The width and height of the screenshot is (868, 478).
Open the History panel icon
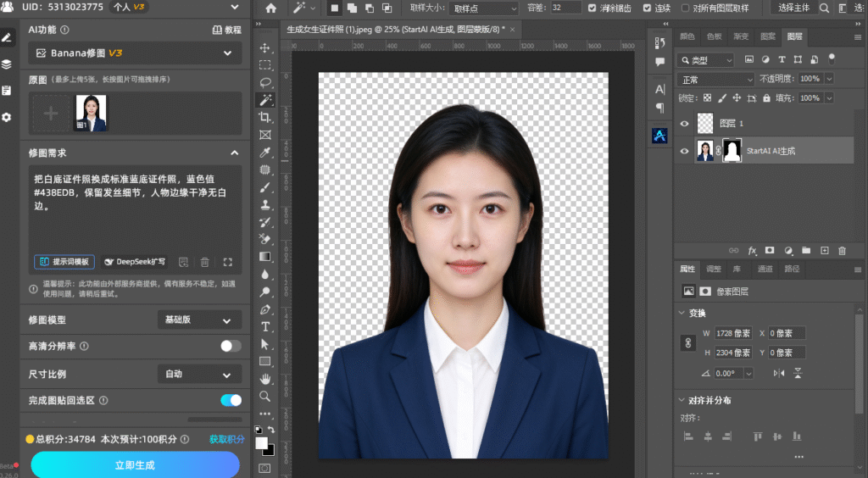pyautogui.click(x=659, y=42)
